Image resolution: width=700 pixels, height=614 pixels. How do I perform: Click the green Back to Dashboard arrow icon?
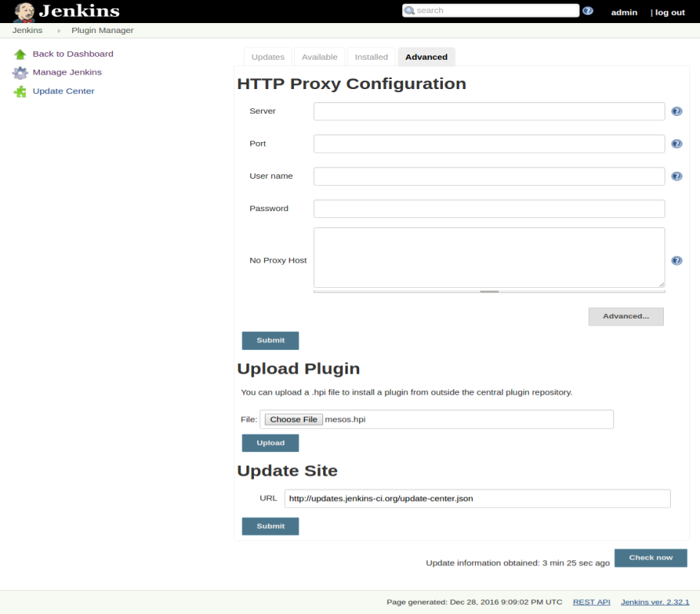[x=20, y=54]
